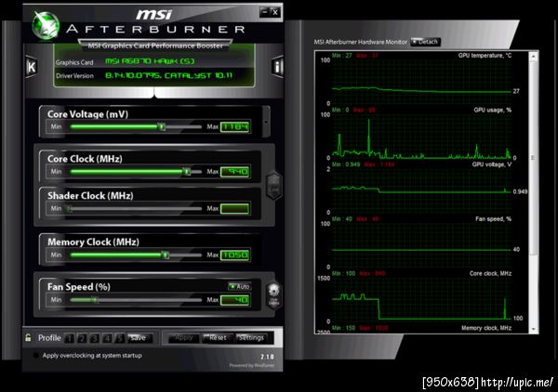The image size is (558, 392).
Task: Click the MSI Afterburner Hardware Monitor title
Action: pos(360,42)
